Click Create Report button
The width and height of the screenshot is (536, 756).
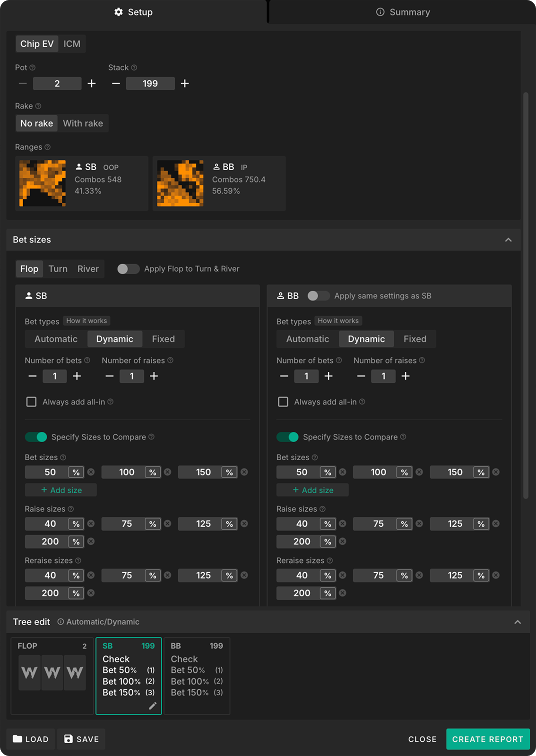pos(488,739)
